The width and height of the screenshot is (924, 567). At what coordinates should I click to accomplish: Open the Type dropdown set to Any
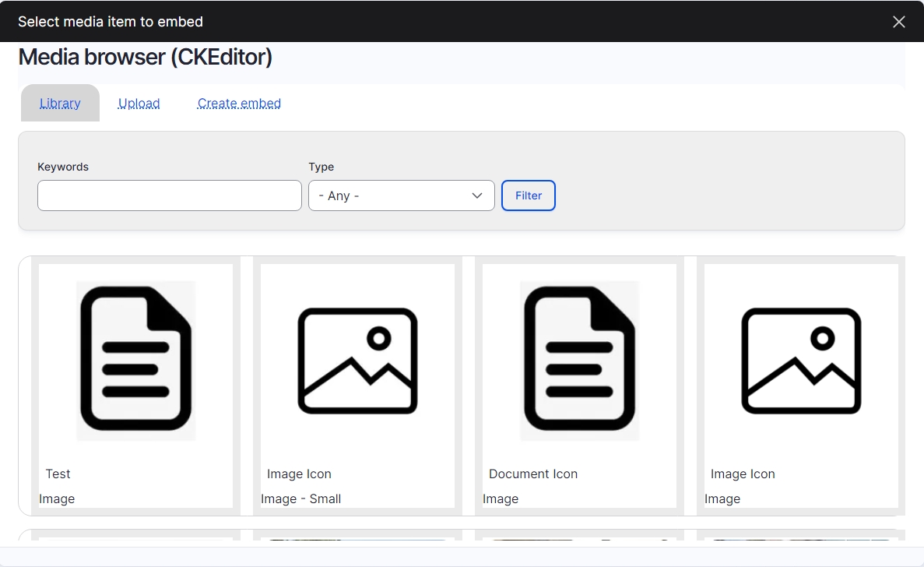pyautogui.click(x=402, y=195)
